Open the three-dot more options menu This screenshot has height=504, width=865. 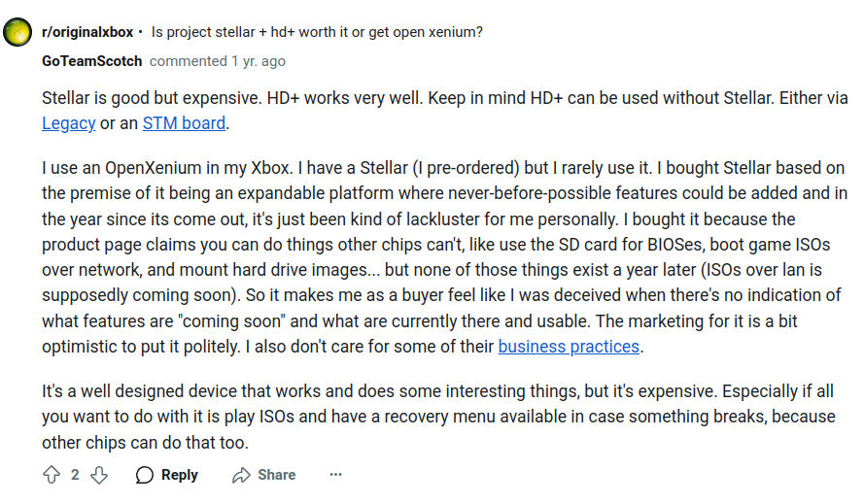click(335, 474)
